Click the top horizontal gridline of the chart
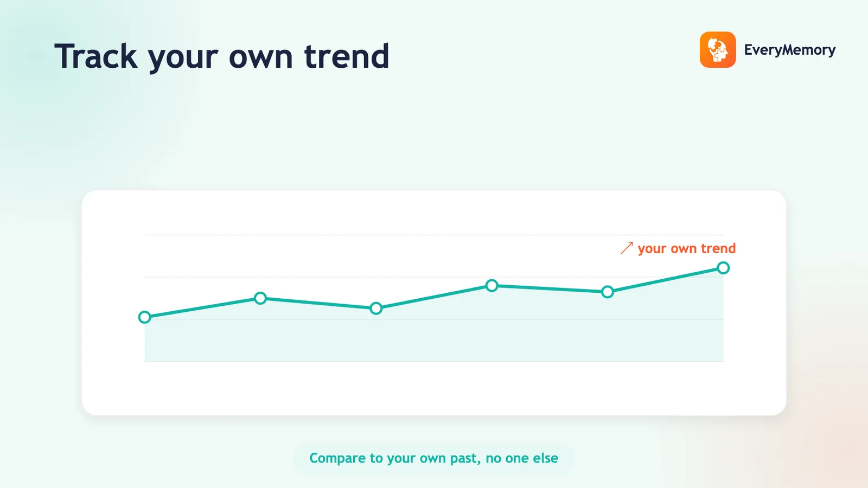Viewport: 868px width, 488px height. 434,235
